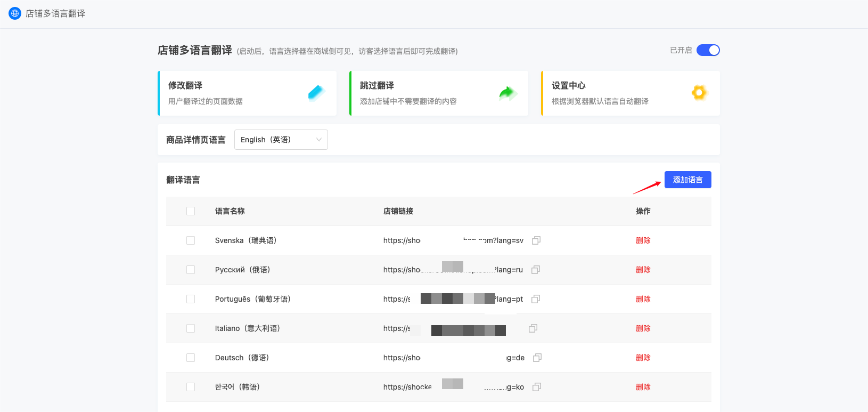Click the gear icon in 设置中心 card
This screenshot has width=868, height=412.
(699, 93)
